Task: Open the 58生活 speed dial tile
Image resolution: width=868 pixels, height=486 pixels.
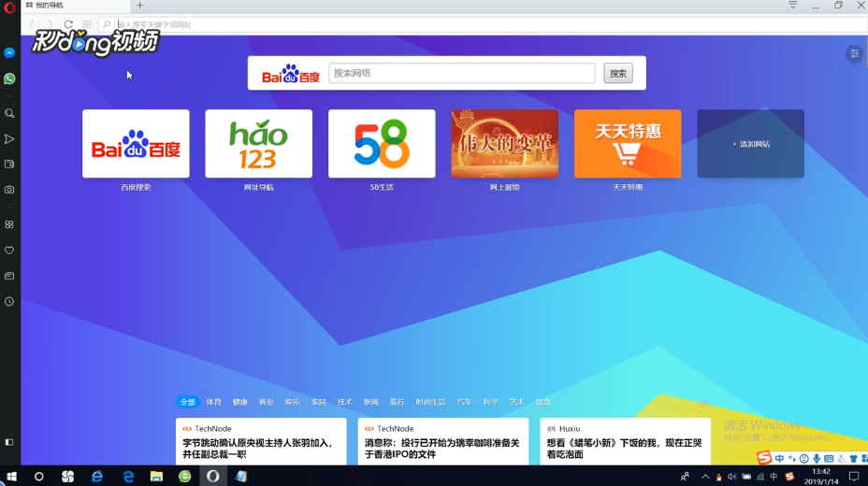Action: [x=382, y=144]
